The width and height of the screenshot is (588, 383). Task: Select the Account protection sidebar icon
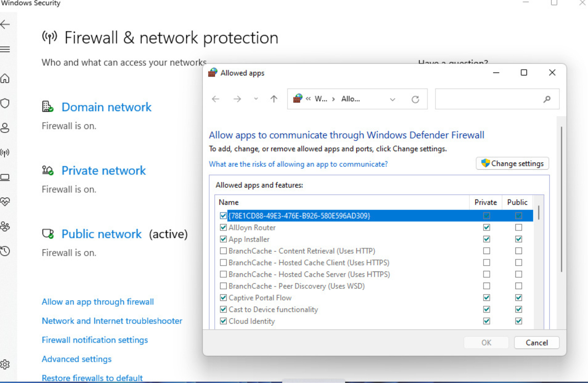pos(5,128)
